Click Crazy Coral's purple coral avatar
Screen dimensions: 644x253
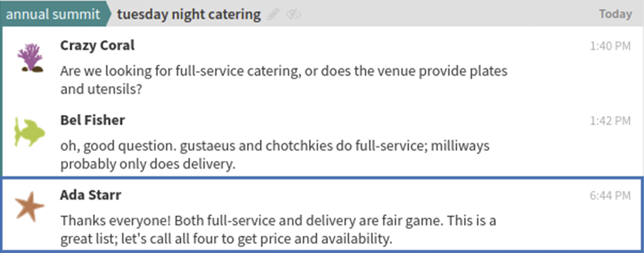pos(29,57)
